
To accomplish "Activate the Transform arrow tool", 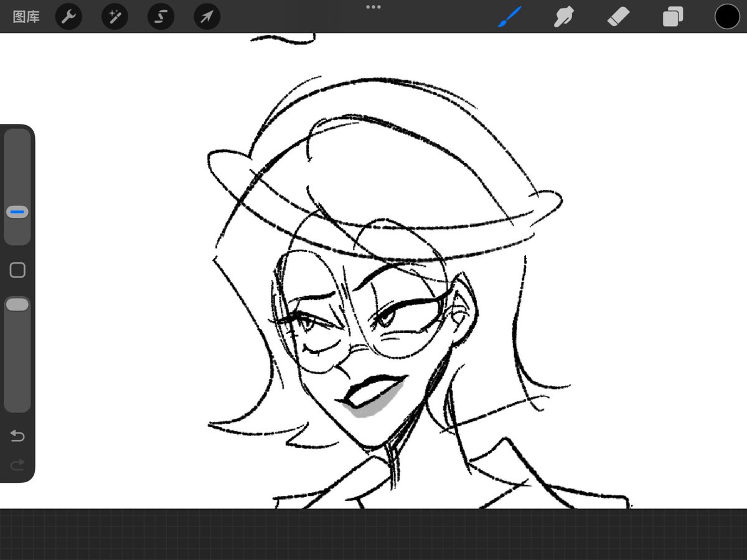I will 207,17.
